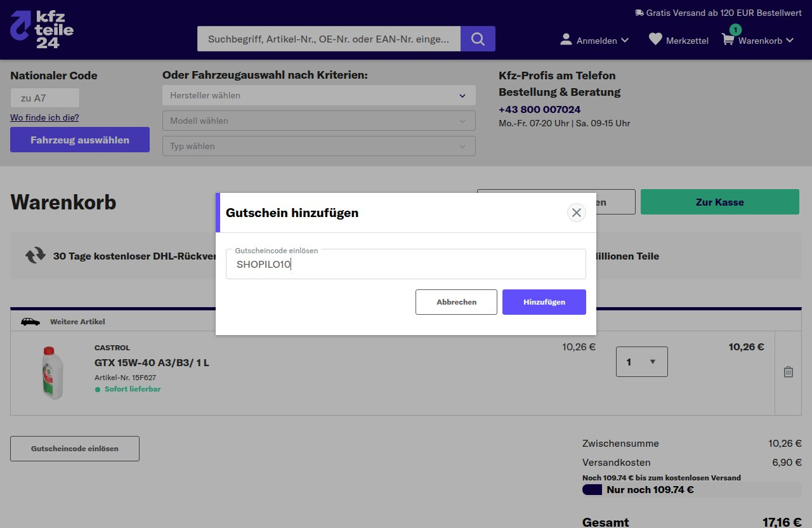Click the free shipping progress bar
Image resolution: width=812 pixels, height=528 pixels.
(x=691, y=490)
